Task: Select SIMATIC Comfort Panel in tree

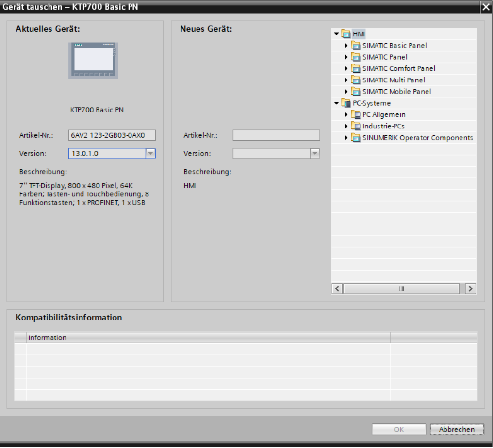Action: point(399,68)
